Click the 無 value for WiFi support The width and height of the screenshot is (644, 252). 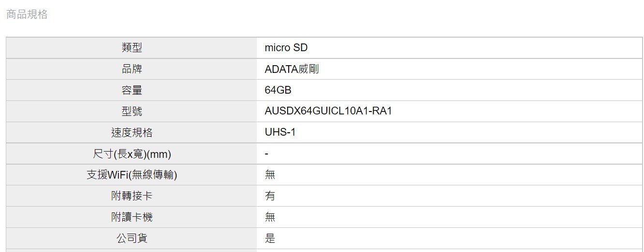270,175
